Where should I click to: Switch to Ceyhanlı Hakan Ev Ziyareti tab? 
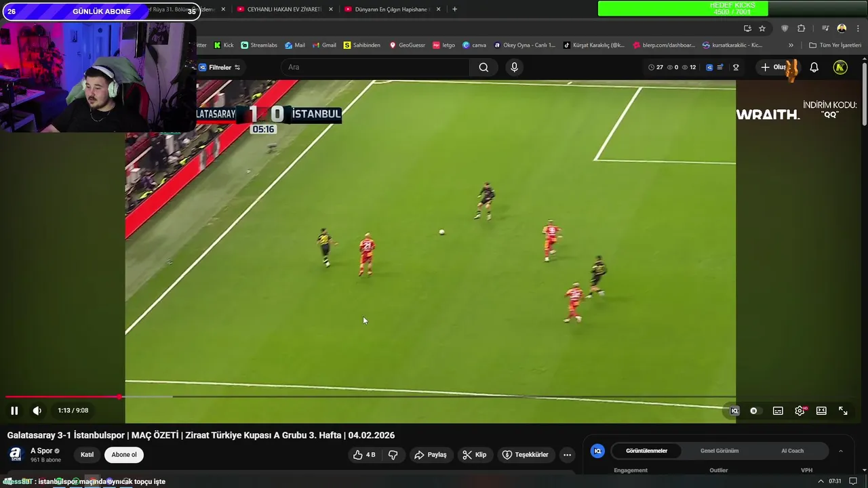pyautogui.click(x=284, y=9)
